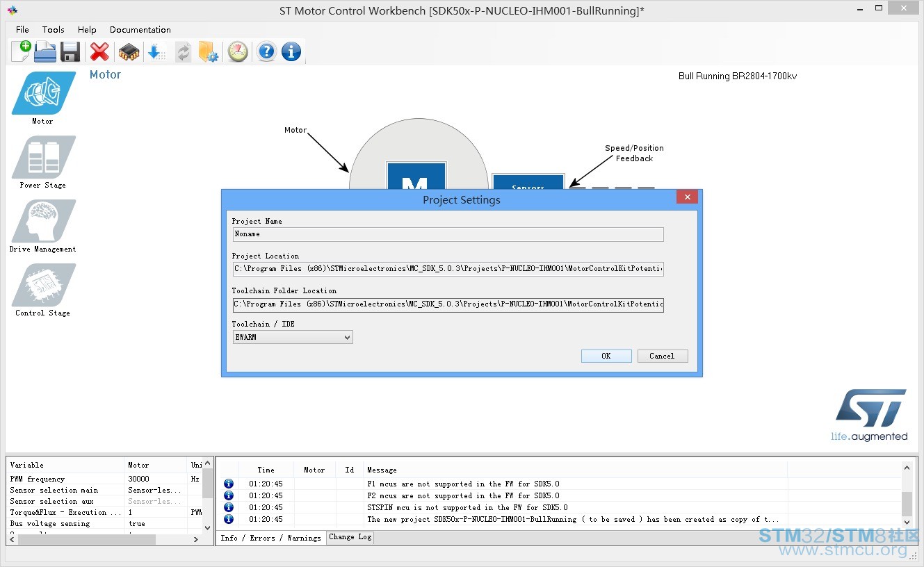Click the red X delete icon in toolbar
Viewport: 924px width, 567px height.
point(100,51)
